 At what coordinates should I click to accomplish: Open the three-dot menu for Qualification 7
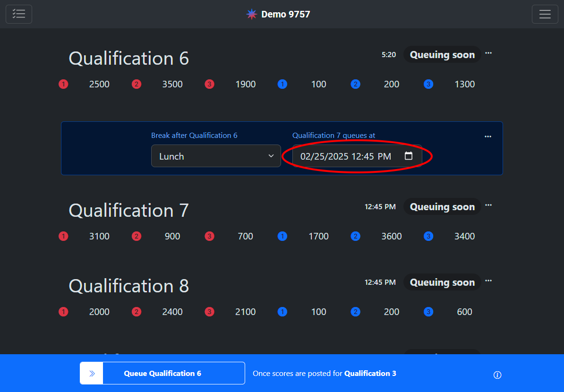pos(488,205)
